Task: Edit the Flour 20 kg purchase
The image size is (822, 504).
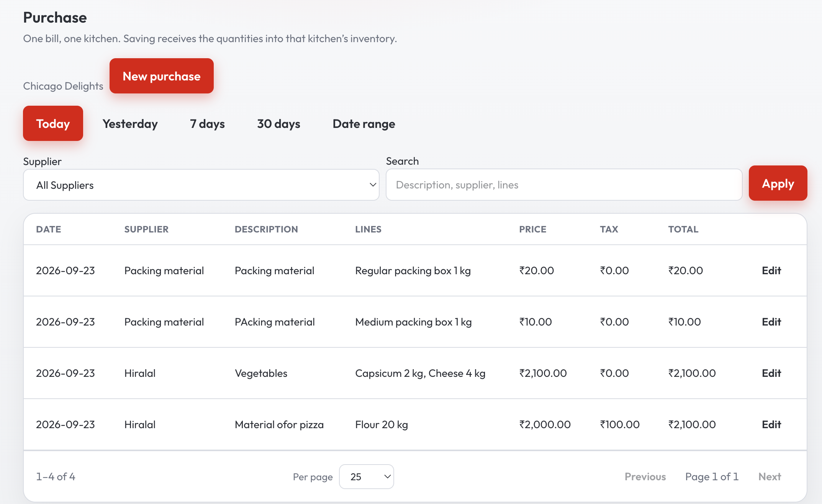Action: pos(771,424)
